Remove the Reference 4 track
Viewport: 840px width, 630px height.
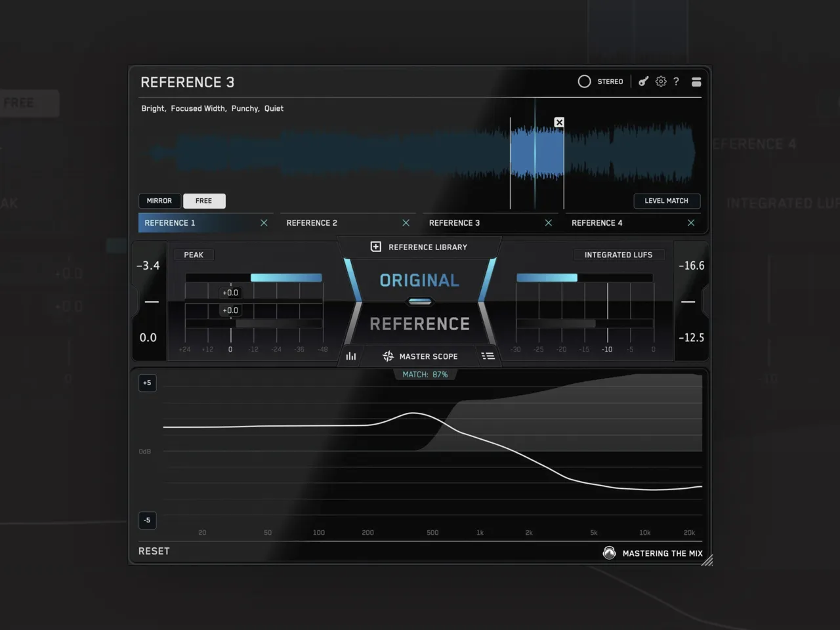coord(691,223)
